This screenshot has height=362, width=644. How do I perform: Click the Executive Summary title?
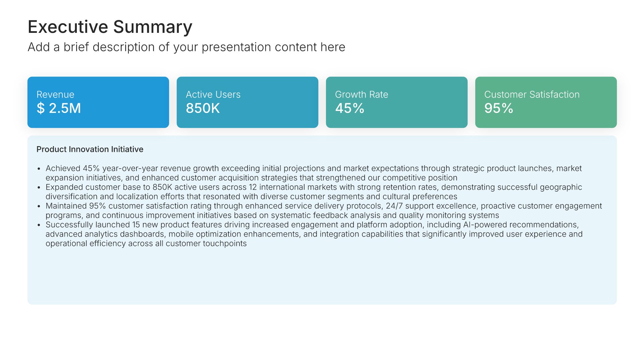(110, 27)
